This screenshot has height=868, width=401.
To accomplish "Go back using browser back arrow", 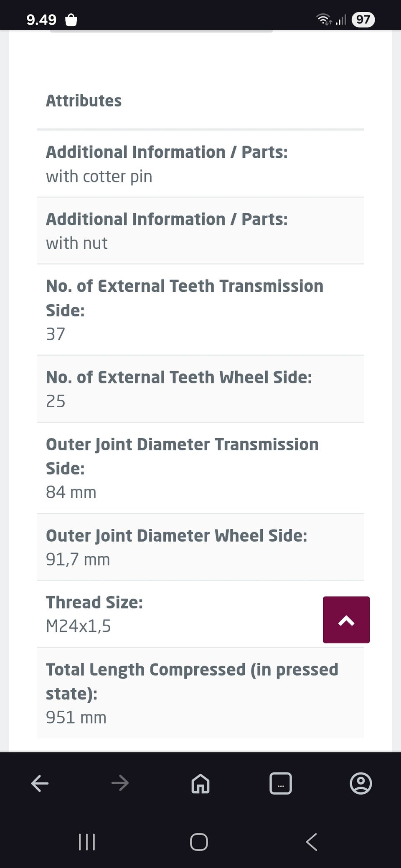I will [x=40, y=783].
